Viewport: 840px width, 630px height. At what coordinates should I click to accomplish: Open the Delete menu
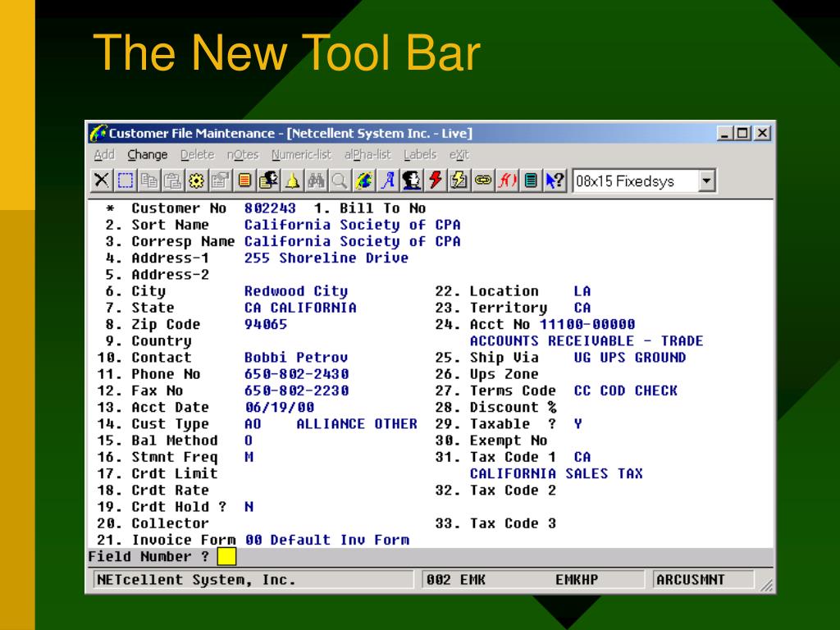(197, 155)
